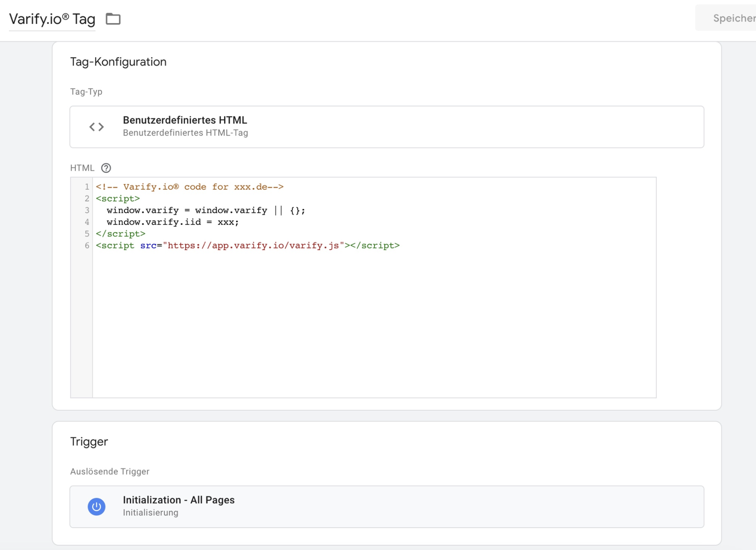Screen dimensions: 756x550
Task: Click the 'Auslösende Trigger' label
Action: coord(110,471)
